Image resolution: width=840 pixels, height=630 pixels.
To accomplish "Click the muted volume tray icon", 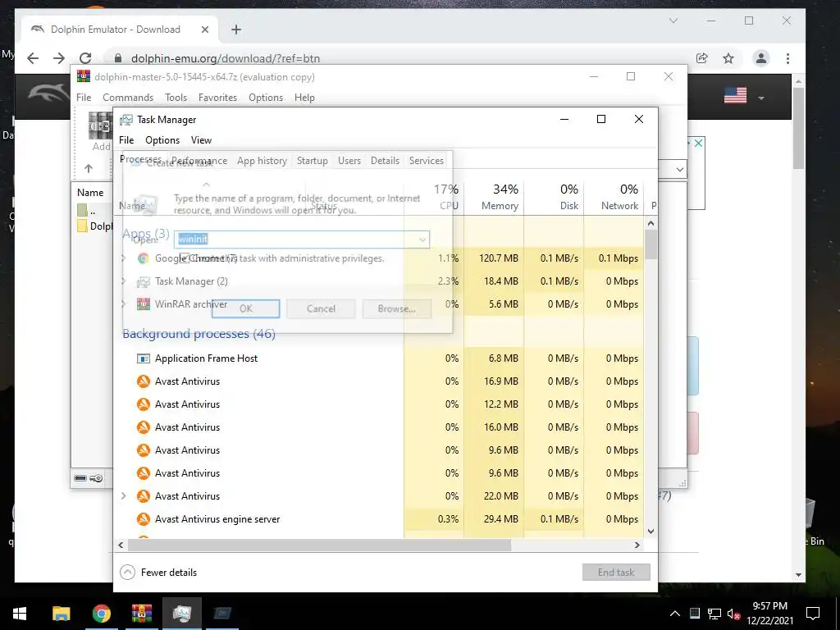I will coord(733,614).
